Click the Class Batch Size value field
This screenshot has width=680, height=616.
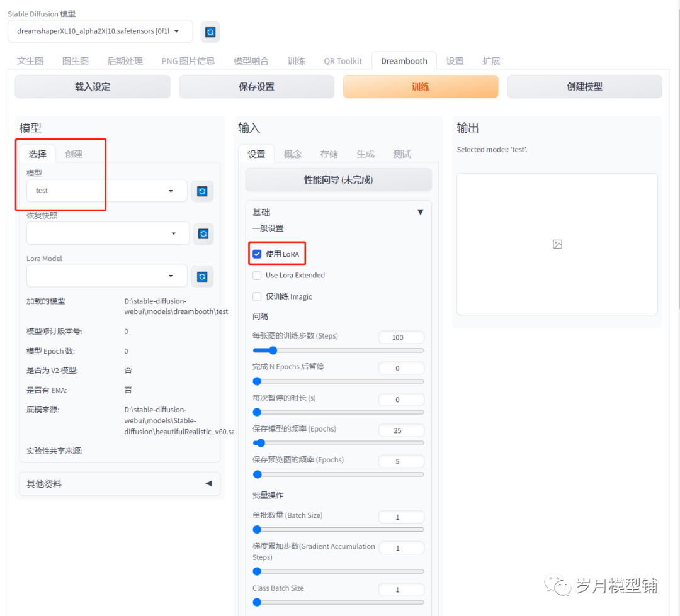point(402,590)
